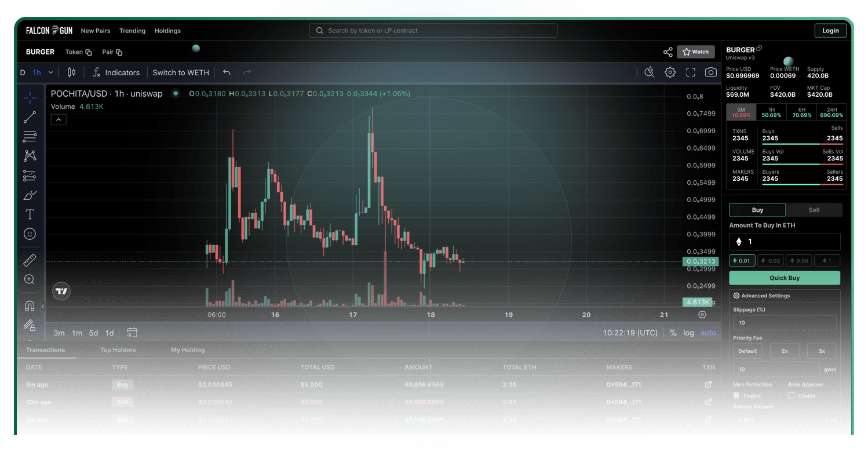
Task: Set chart range to 5d
Action: pyautogui.click(x=93, y=333)
